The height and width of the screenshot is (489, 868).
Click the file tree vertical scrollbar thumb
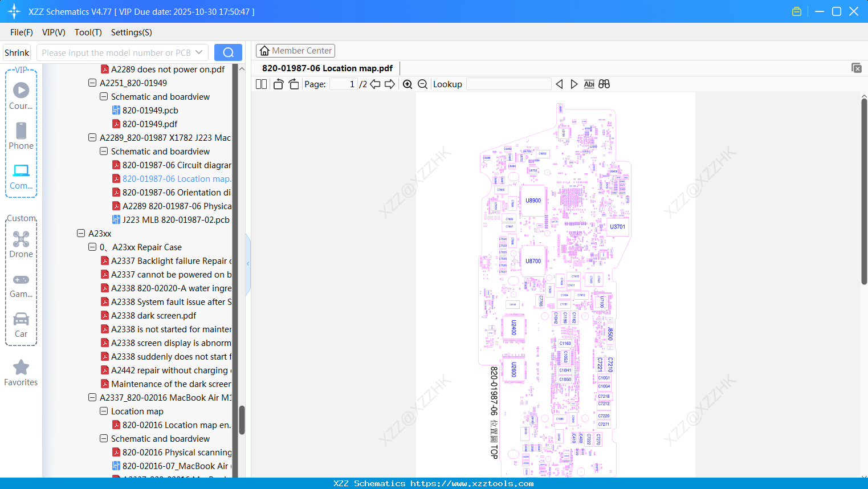pos(242,420)
